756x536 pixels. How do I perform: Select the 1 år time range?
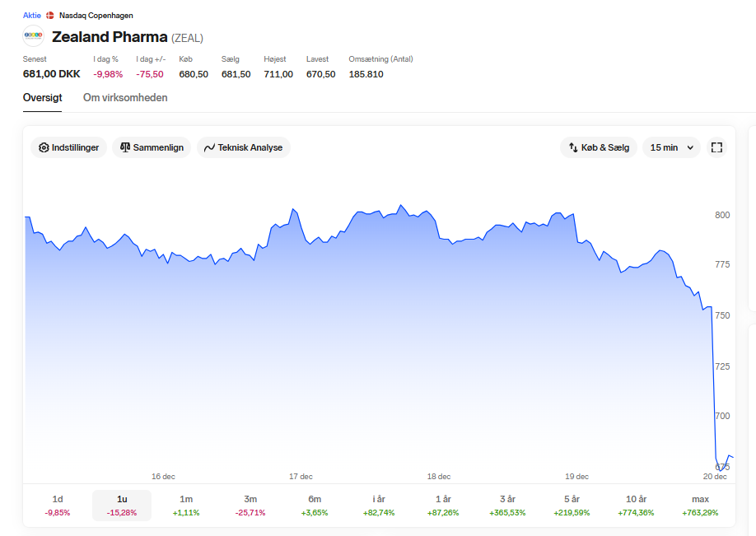click(x=443, y=506)
